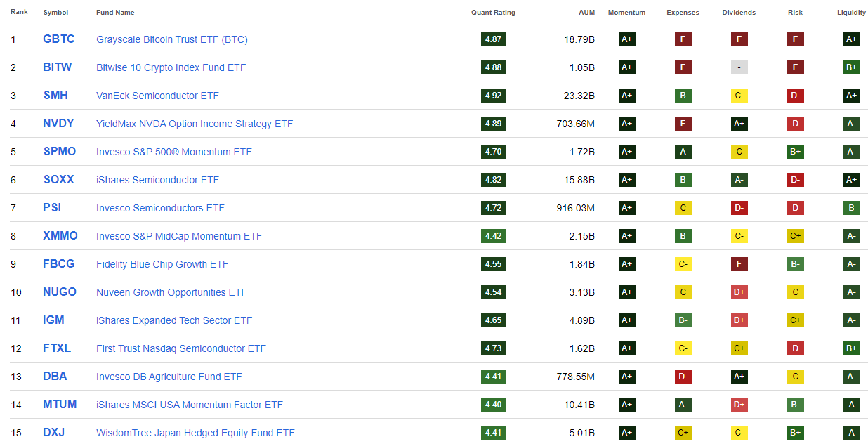Sort by Fund Name column header
Image resolution: width=868 pixels, height=444 pixels.
click(x=115, y=13)
